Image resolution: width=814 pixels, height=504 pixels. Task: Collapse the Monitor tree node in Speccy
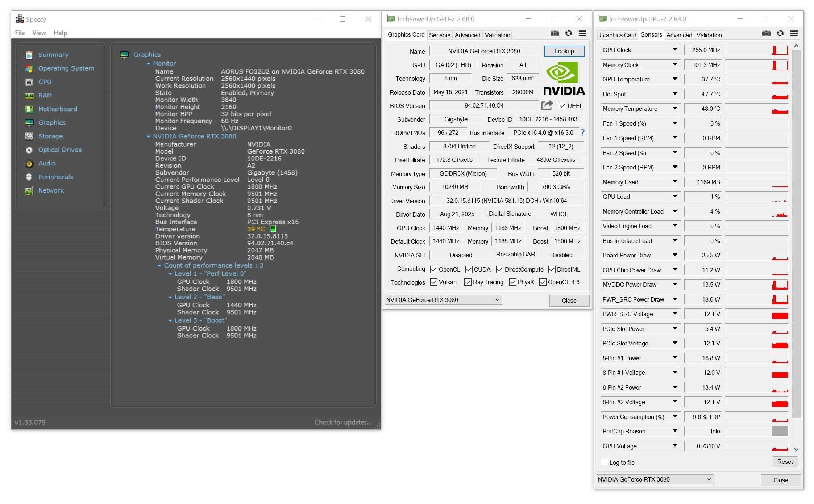148,64
